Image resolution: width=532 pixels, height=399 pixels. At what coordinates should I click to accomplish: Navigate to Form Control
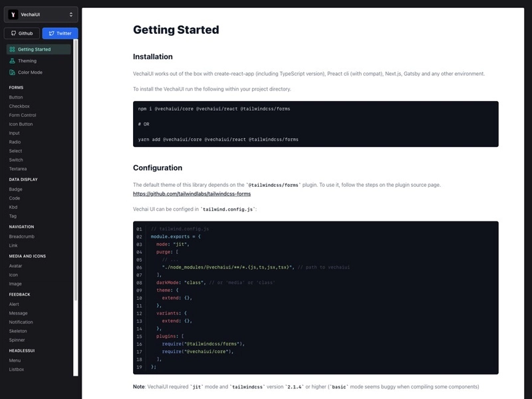click(23, 115)
